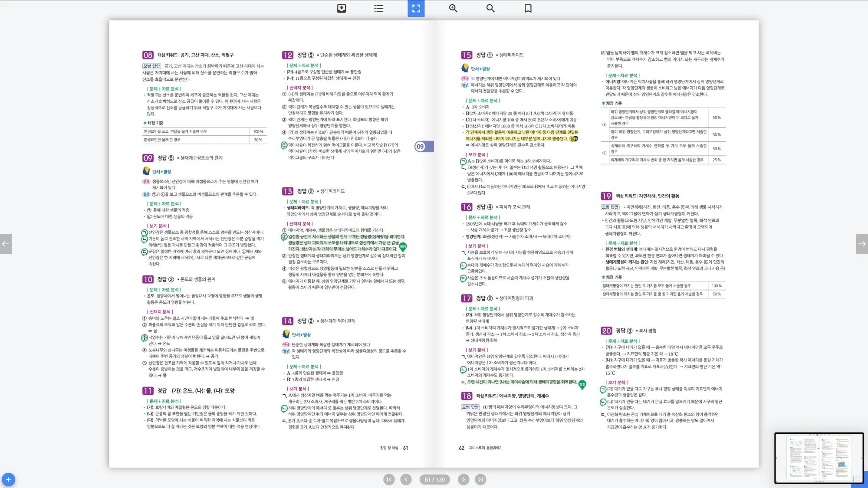Open the search magnifier icon
Image resolution: width=868 pixels, height=488 pixels.
tap(490, 8)
